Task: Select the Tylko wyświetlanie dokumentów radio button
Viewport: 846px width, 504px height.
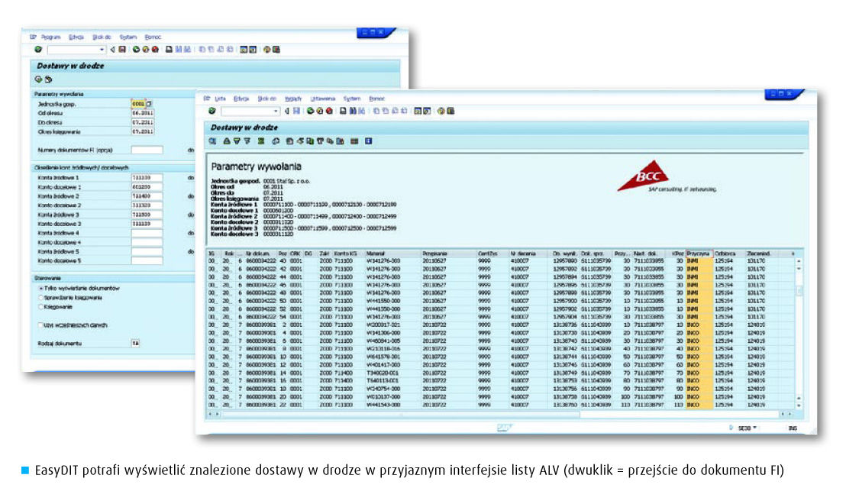Action: 41,288
